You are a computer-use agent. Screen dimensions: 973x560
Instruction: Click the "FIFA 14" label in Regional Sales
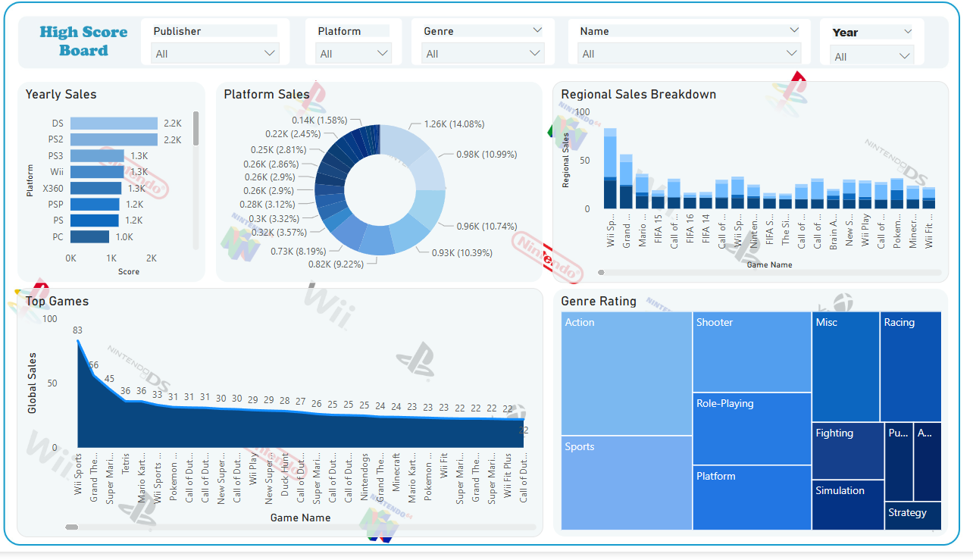point(706,228)
